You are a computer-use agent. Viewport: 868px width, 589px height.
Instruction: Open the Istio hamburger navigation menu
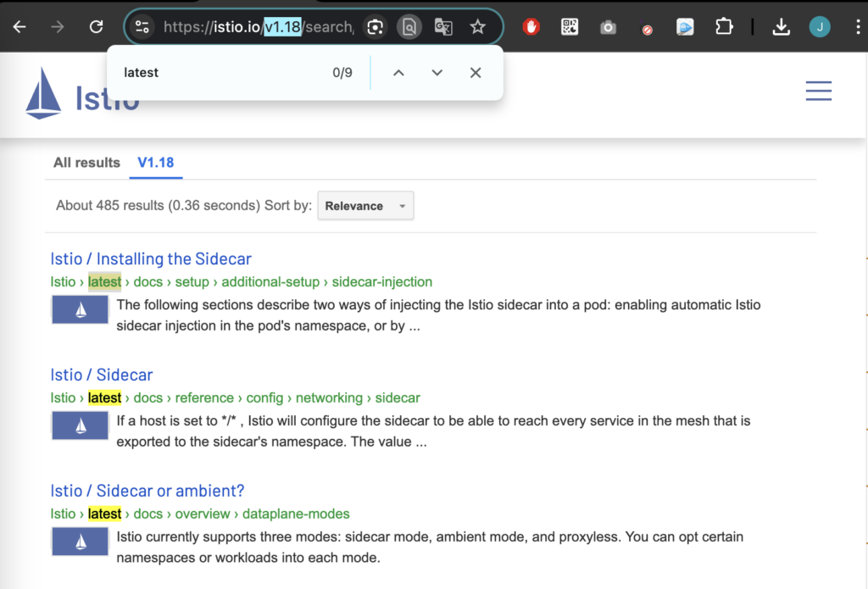tap(819, 91)
